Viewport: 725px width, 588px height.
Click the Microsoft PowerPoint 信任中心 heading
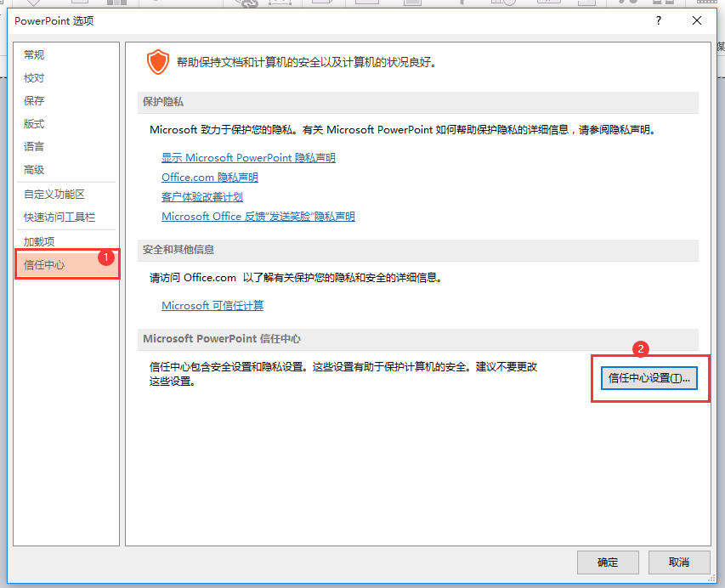pyautogui.click(x=222, y=339)
